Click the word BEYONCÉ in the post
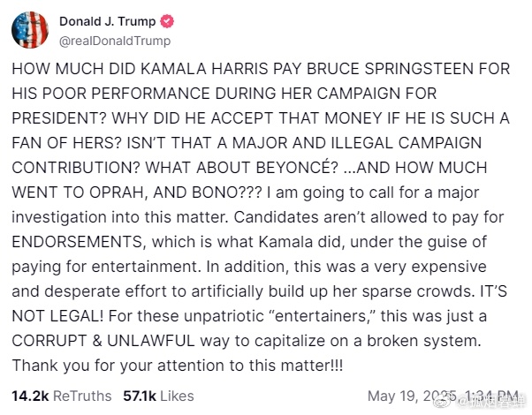 pos(297,168)
